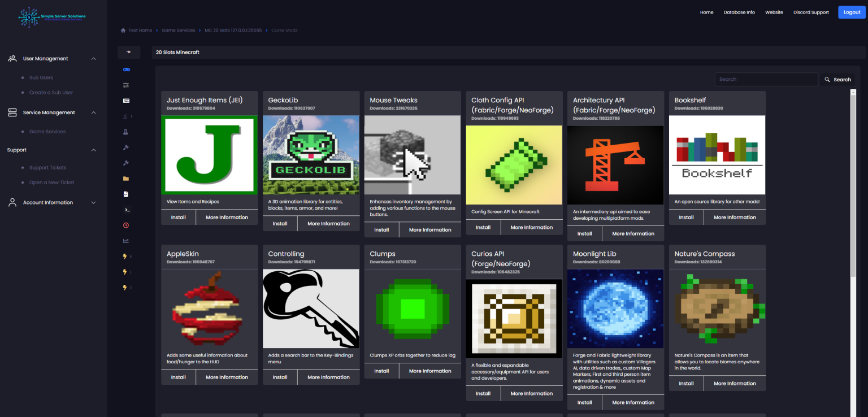Click the keyboard icon in the service toolbar
The height and width of the screenshot is (417, 868).
[126, 101]
